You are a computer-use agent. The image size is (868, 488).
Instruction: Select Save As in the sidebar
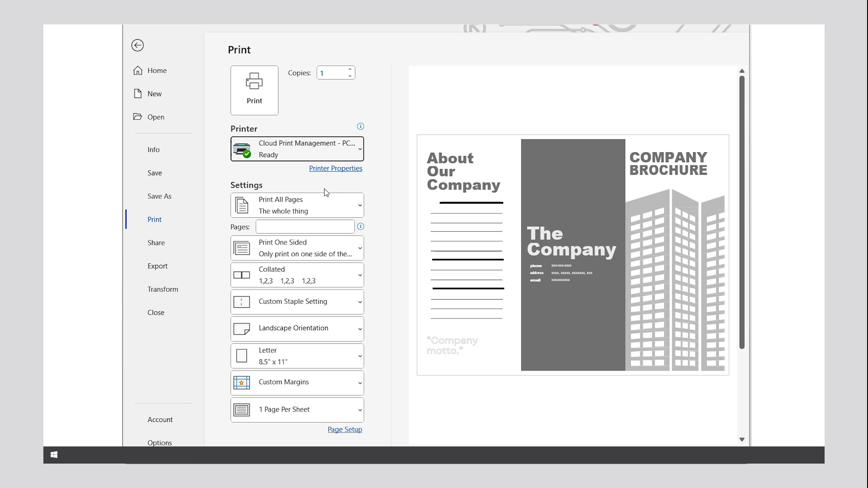point(159,196)
